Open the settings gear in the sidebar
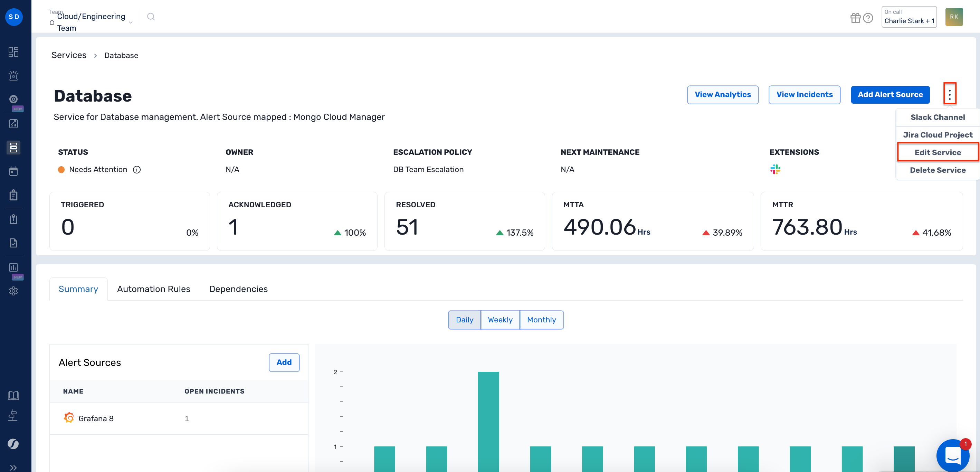Image resolution: width=980 pixels, height=472 pixels. coord(13,291)
